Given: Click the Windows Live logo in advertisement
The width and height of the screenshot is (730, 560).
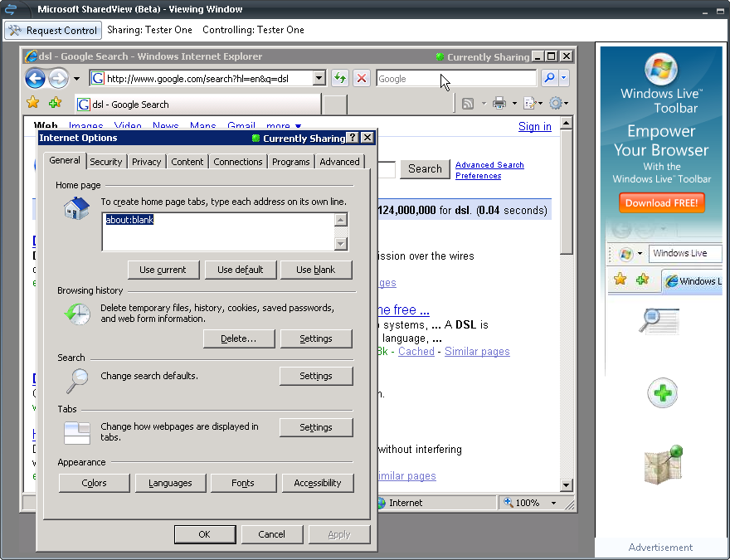Looking at the screenshot, I should pyautogui.click(x=661, y=70).
